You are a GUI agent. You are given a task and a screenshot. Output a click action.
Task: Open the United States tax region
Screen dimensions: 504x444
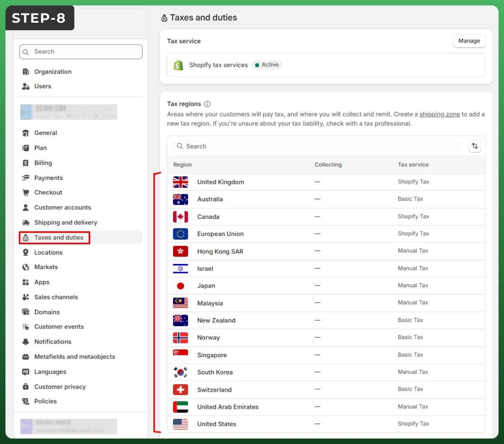[x=326, y=424]
